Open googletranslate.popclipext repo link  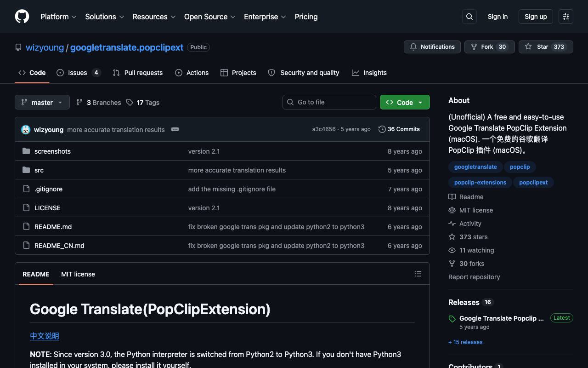point(127,47)
